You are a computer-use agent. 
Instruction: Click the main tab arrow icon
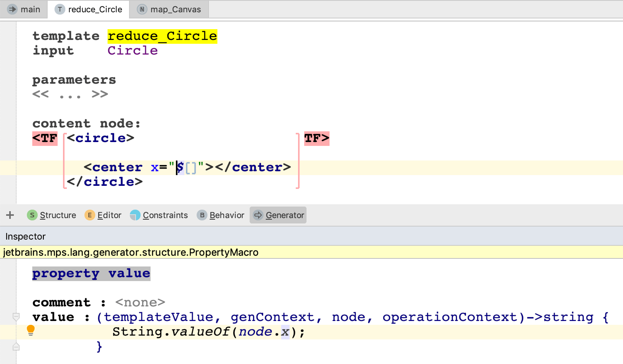click(x=12, y=9)
